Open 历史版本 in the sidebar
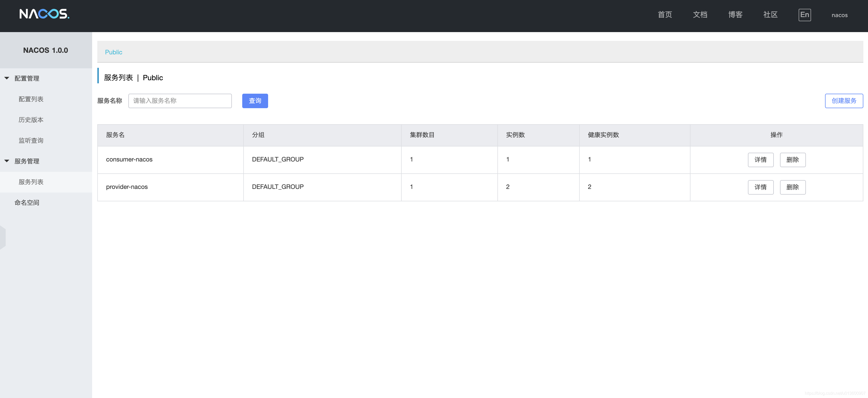Screen dimensions: 868x398 [x=31, y=120]
